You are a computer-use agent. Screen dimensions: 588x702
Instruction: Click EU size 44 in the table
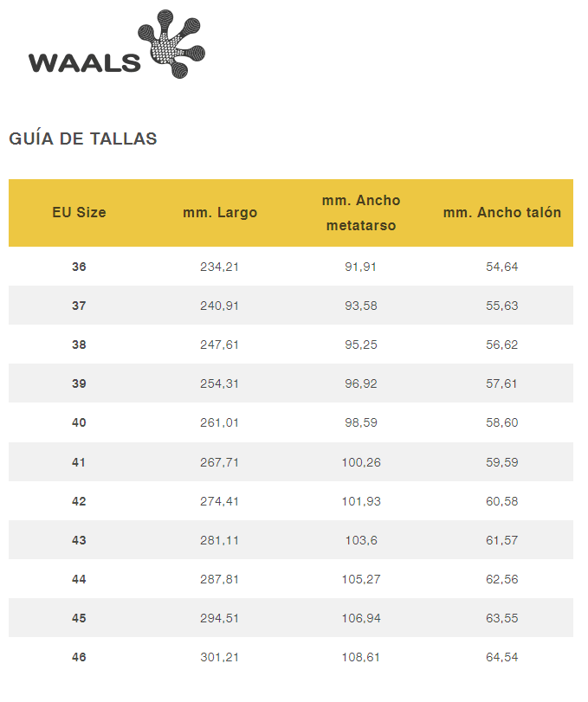point(79,579)
